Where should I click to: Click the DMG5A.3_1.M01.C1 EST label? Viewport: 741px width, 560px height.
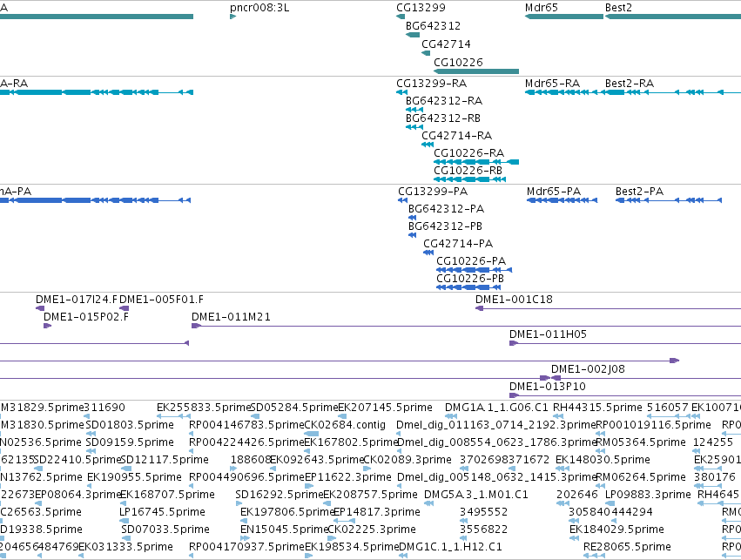click(x=476, y=496)
